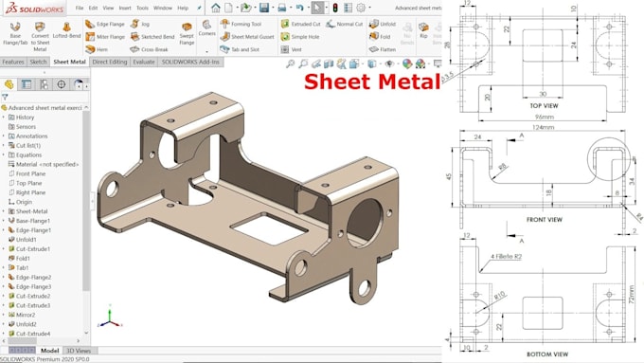Click Edit Appearance color sphere icon
This screenshot has height=363, width=644.
coord(407,64)
